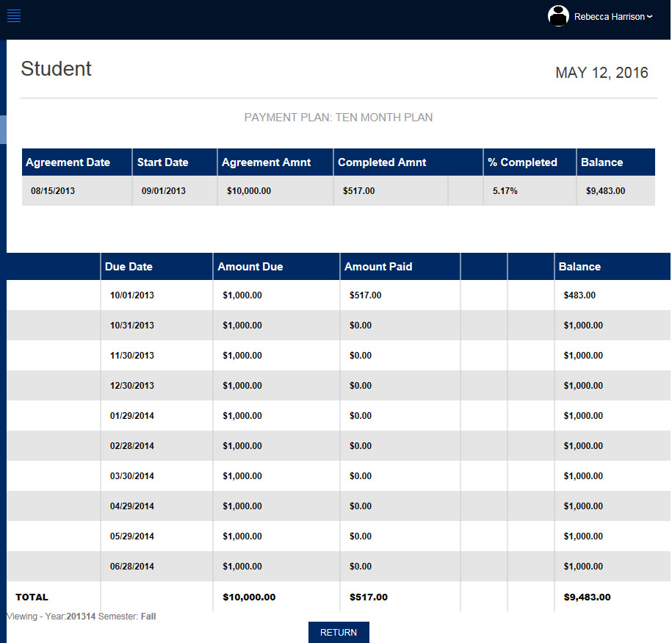Click the Rebecca Harrison profile avatar
Image resolution: width=672 pixels, height=643 pixels.
point(558,15)
